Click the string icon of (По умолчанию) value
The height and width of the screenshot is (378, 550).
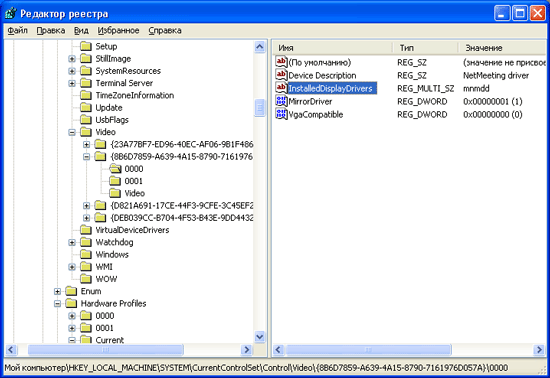pos(281,62)
